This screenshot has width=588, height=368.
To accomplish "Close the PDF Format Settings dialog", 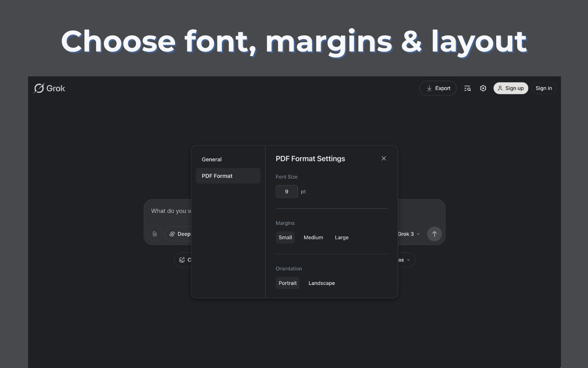I will tap(384, 158).
